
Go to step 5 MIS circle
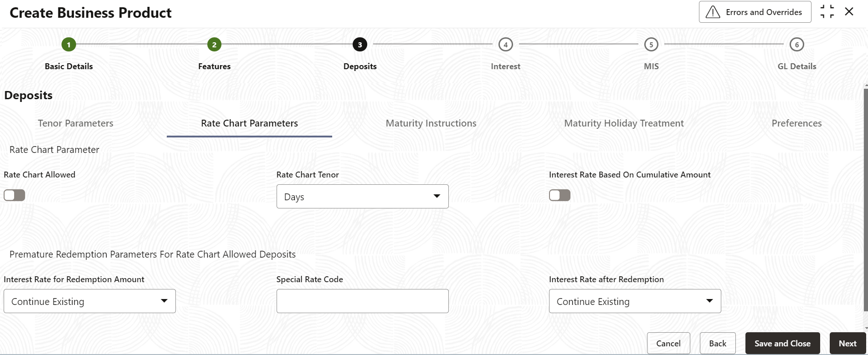(x=651, y=45)
